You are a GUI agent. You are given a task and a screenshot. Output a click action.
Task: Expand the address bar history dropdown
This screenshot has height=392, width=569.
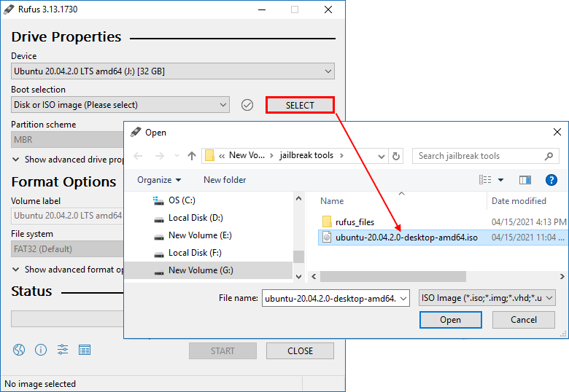381,156
